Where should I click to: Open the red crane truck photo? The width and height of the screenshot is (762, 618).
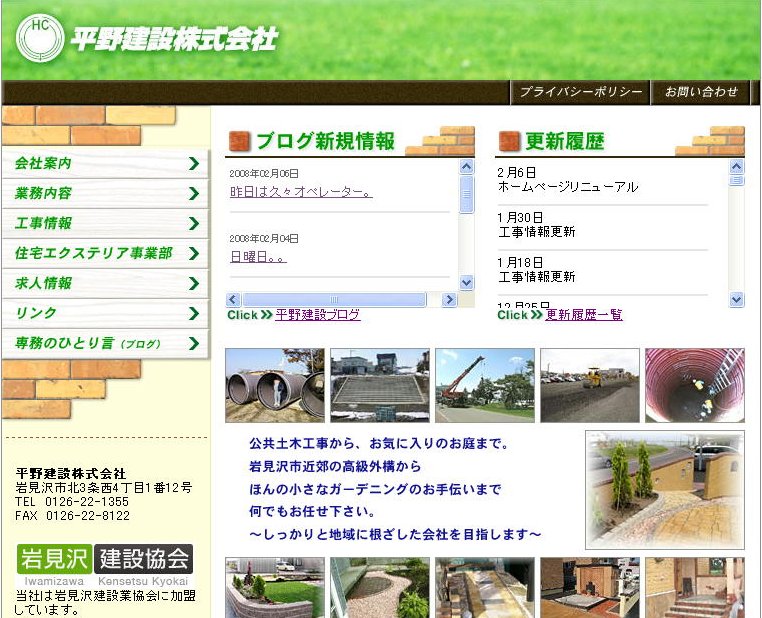click(485, 385)
